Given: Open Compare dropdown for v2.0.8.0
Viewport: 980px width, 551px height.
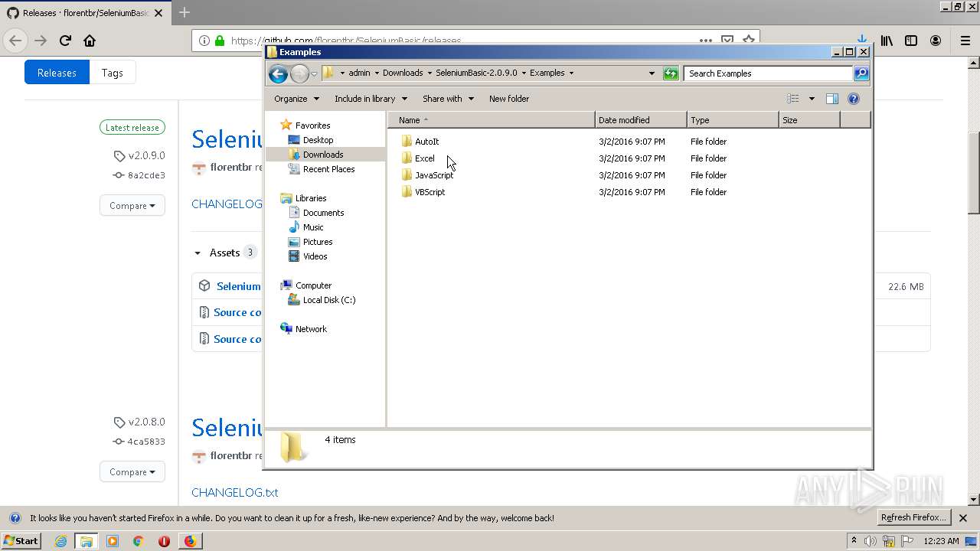Looking at the screenshot, I should (132, 471).
